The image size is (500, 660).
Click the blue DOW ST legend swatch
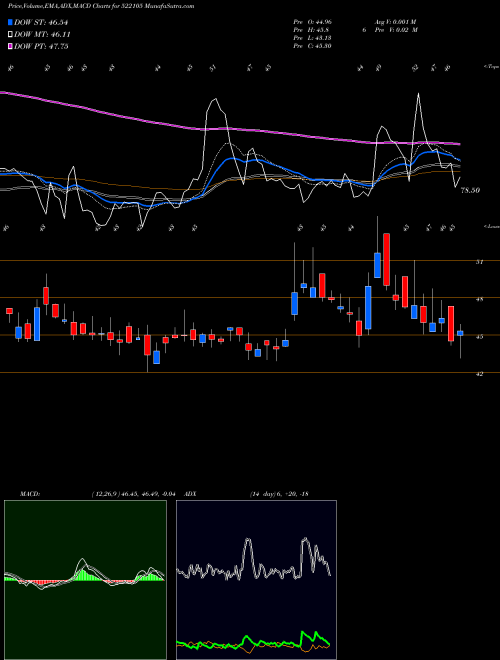(x=10, y=22)
